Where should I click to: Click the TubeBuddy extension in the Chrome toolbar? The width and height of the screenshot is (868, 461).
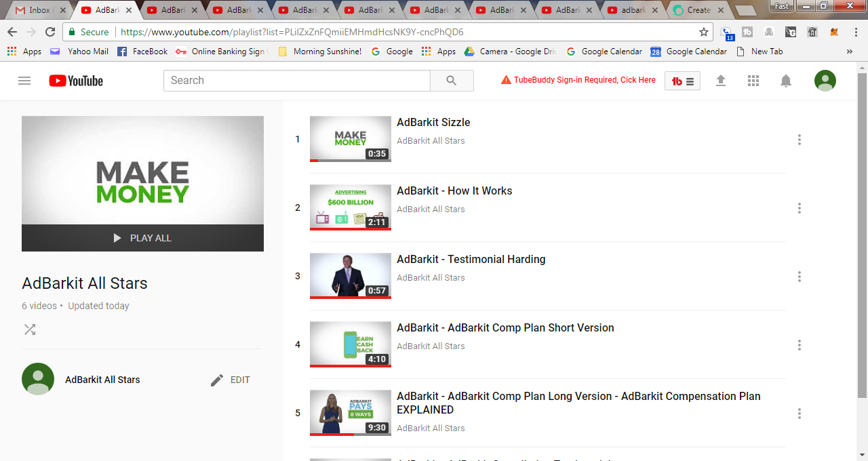[x=748, y=32]
